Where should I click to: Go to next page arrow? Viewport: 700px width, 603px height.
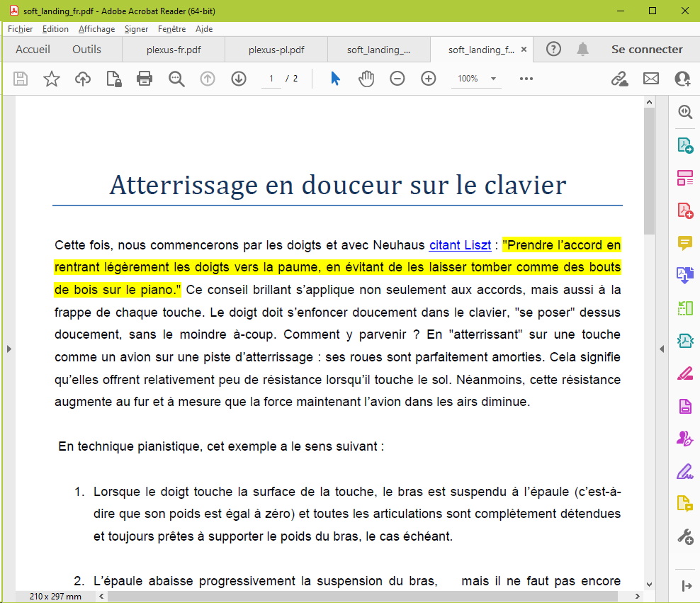click(239, 79)
